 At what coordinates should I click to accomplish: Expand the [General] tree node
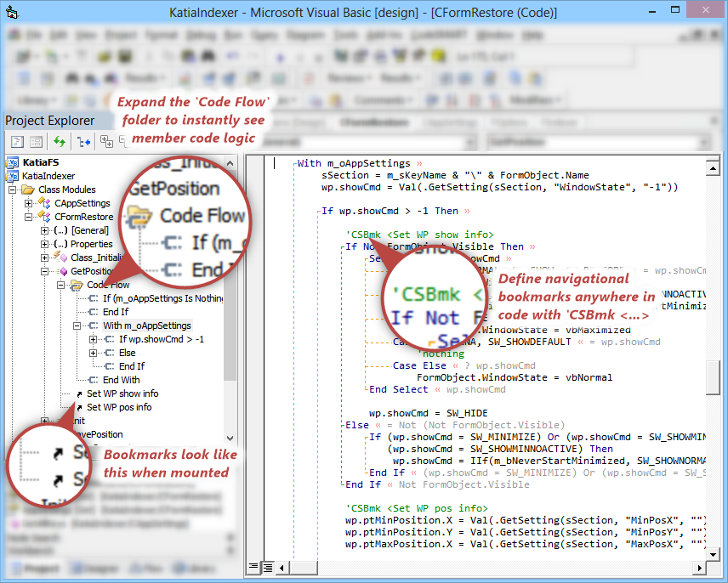coord(44,230)
